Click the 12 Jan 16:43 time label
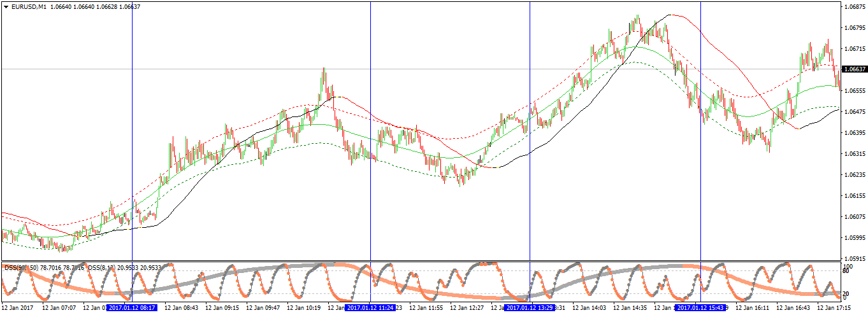The height and width of the screenshot is (315, 868). click(793, 308)
